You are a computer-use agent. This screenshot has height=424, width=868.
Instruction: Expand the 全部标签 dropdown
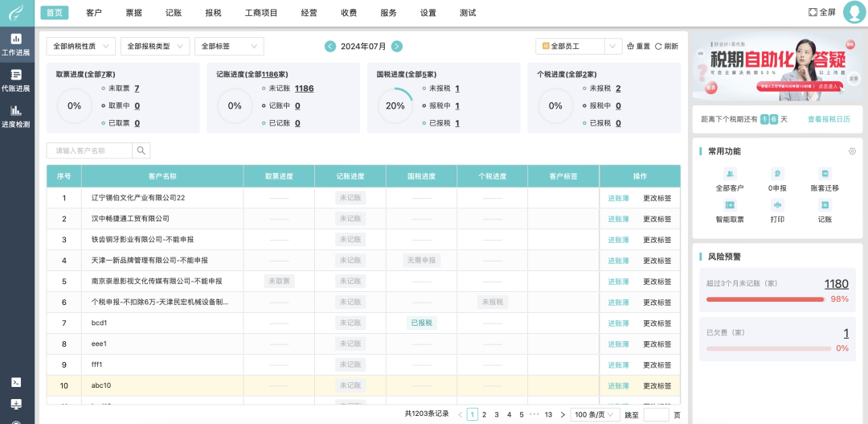[229, 47]
